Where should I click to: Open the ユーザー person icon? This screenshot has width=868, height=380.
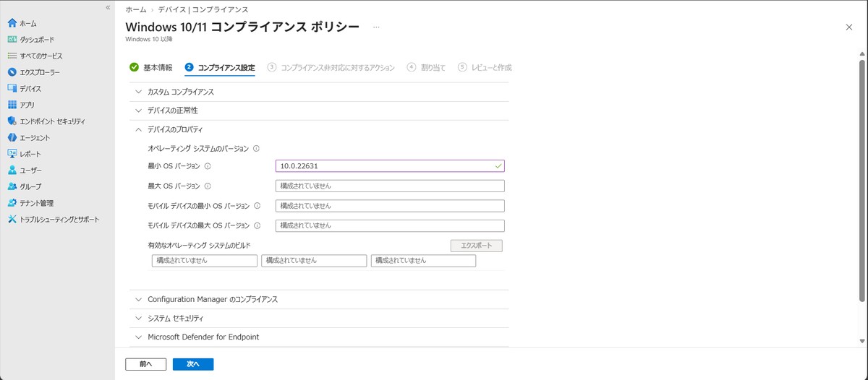pyautogui.click(x=12, y=170)
